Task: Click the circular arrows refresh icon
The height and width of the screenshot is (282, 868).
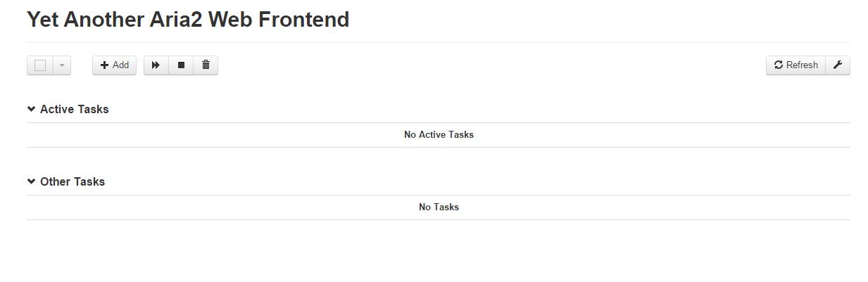Action: tap(779, 65)
